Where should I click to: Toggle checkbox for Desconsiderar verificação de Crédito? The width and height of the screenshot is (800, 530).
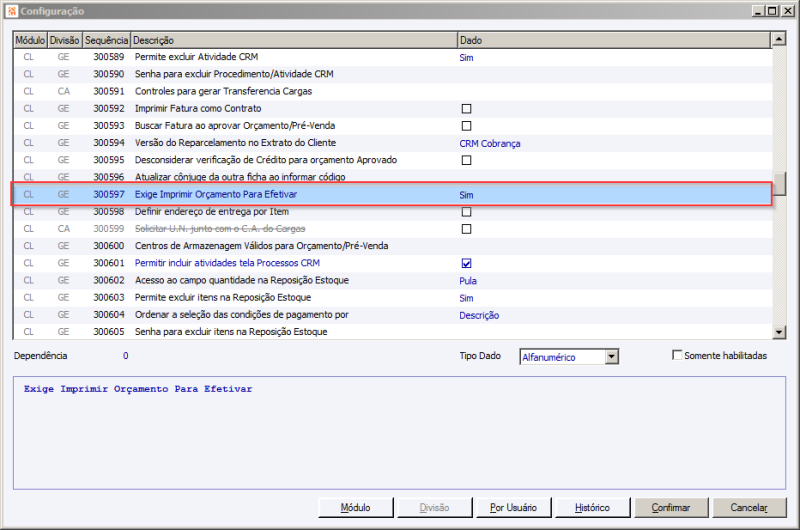pos(466,160)
